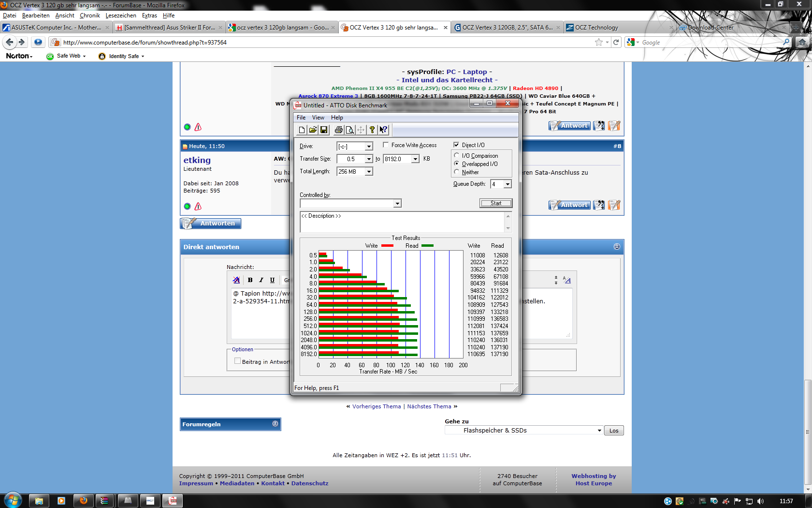Switch editor mode with the A/A icon
Image resolution: width=812 pixels, height=508 pixels.
(x=567, y=280)
